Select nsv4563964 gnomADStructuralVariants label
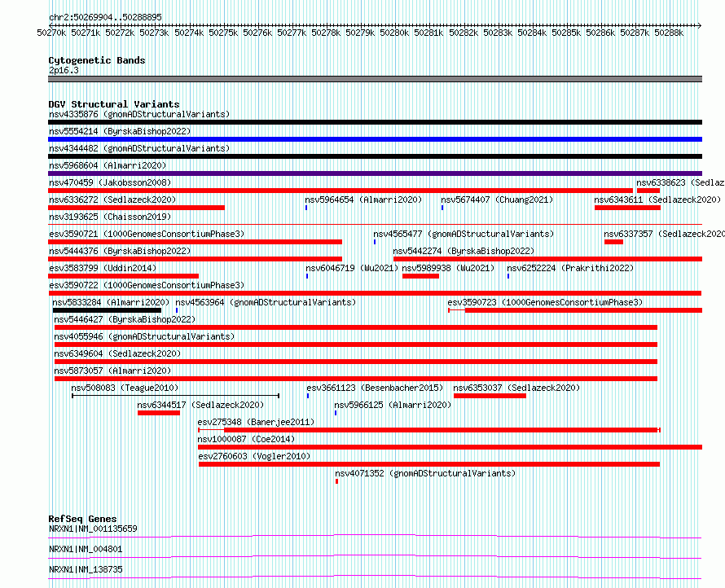The width and height of the screenshot is (725, 588). [x=266, y=302]
